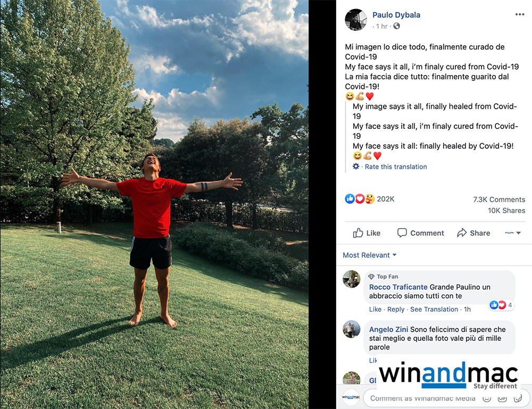
Task: Open the 7.3K Comments count
Action: tap(499, 199)
